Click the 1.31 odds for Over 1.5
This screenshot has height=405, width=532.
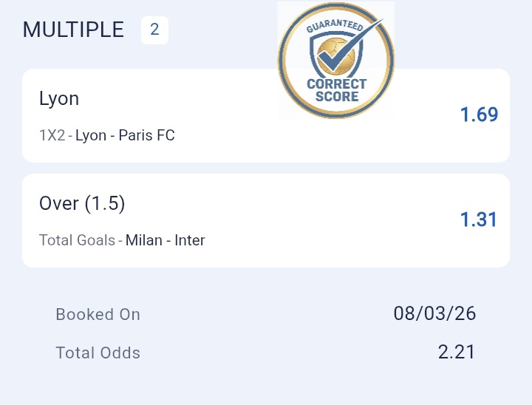click(x=479, y=220)
